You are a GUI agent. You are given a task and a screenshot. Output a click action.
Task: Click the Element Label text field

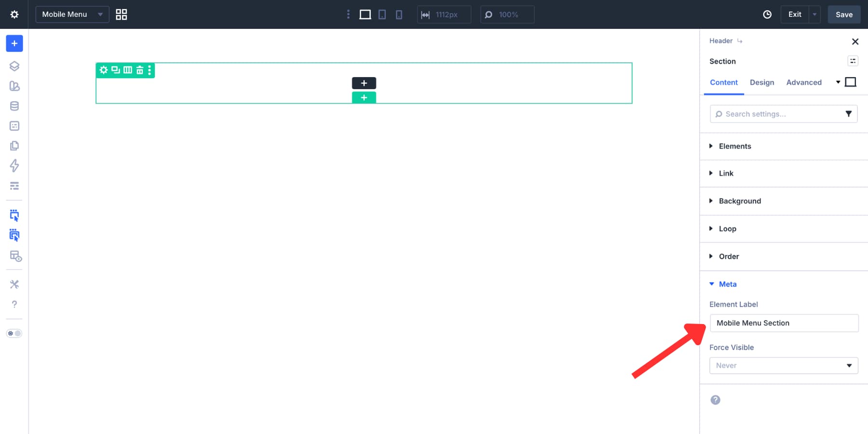click(784, 323)
